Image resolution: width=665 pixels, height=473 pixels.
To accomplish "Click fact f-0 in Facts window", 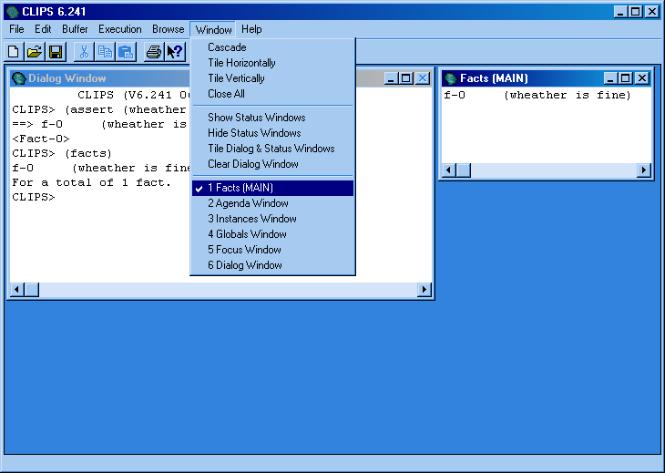I will (537, 95).
